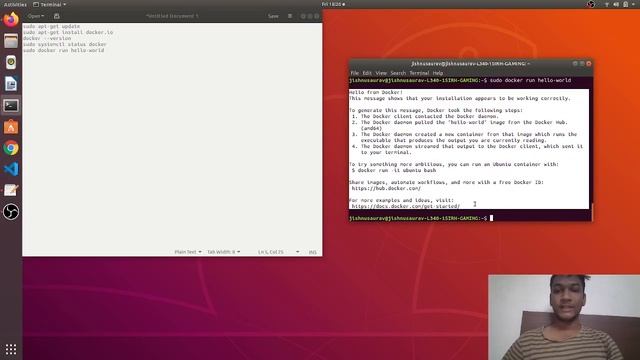Click the OBS tray icon in top bar

pos(591,4)
